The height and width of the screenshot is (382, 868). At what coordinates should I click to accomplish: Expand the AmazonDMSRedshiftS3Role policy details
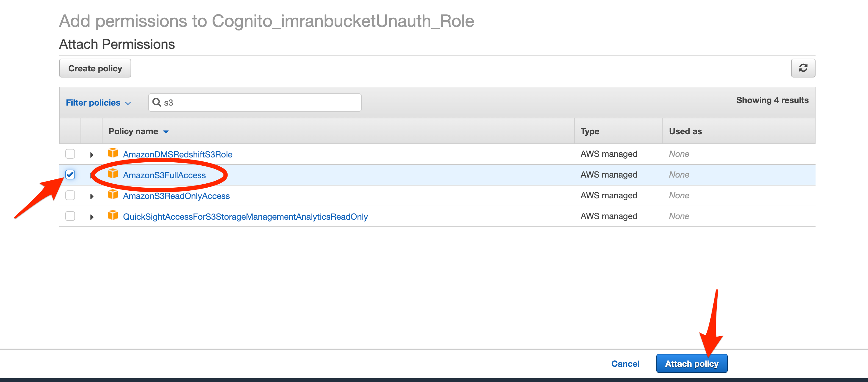[x=92, y=155]
